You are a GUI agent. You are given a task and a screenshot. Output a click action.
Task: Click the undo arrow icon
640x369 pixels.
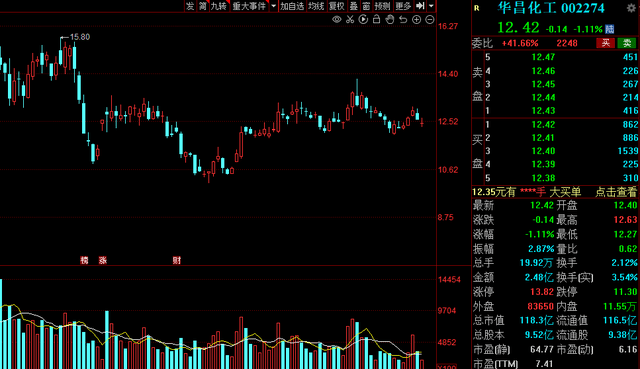click(403, 19)
